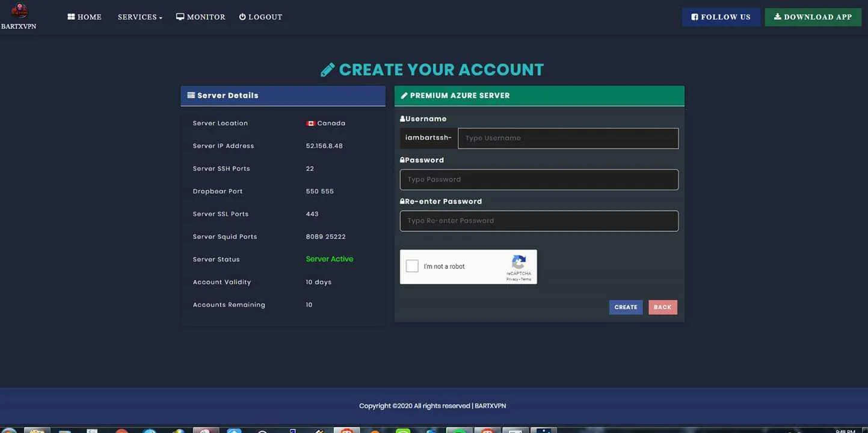The height and width of the screenshot is (433, 868).
Task: Click the BACK button
Action: (x=662, y=307)
